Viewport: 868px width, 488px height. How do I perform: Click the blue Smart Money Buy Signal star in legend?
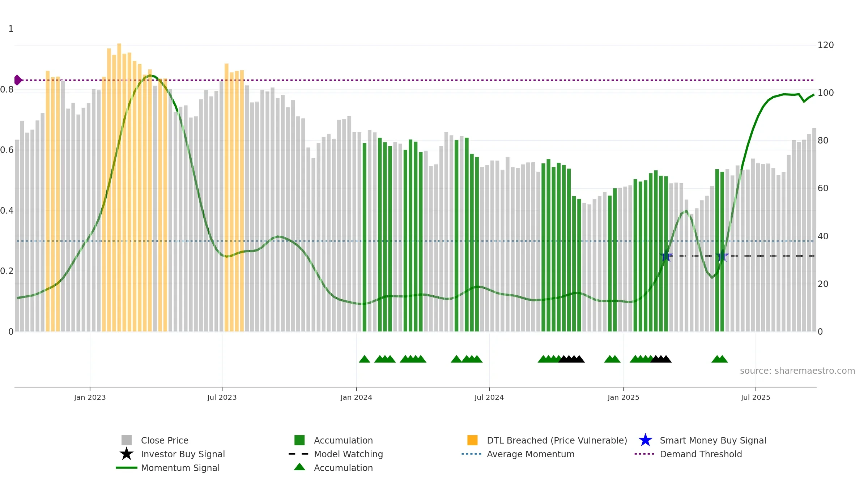[x=645, y=440]
